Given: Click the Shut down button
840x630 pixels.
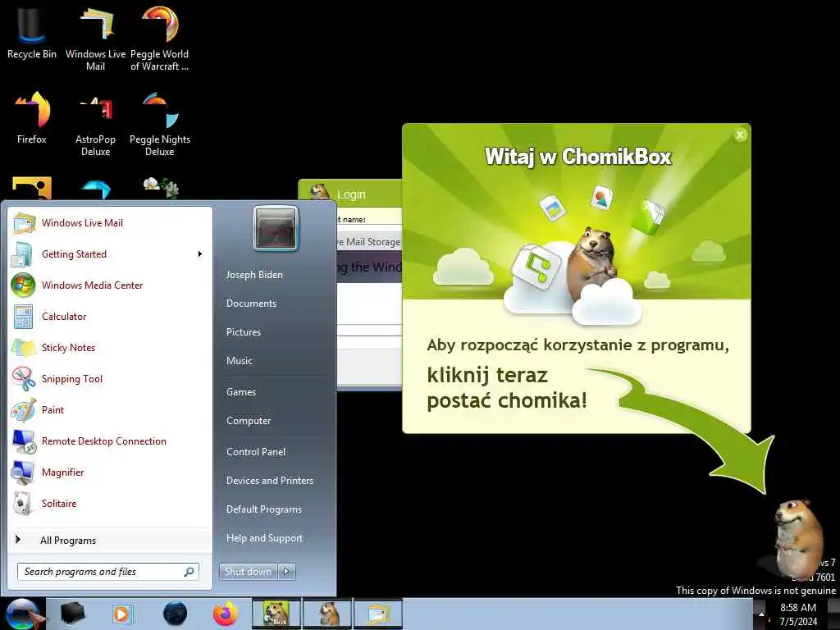Looking at the screenshot, I should click(249, 572).
